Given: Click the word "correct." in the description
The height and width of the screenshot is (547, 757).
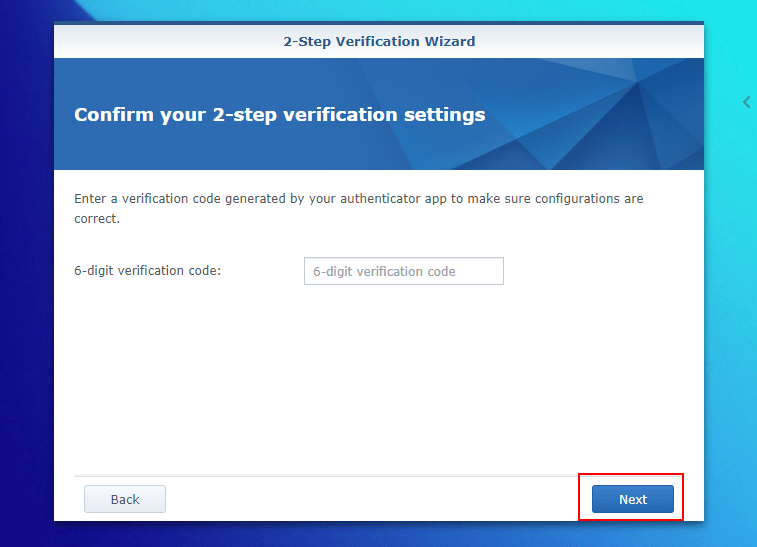Looking at the screenshot, I should coord(97,219).
